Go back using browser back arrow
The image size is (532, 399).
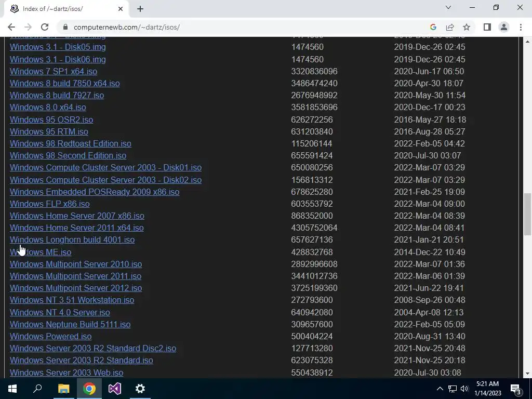pyautogui.click(x=11, y=27)
